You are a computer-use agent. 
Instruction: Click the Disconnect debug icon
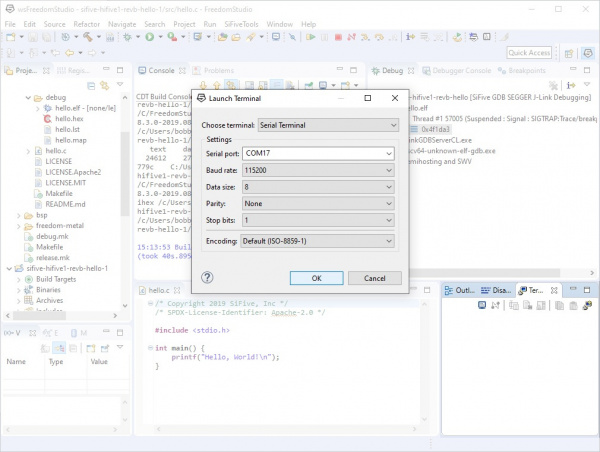tap(351, 37)
